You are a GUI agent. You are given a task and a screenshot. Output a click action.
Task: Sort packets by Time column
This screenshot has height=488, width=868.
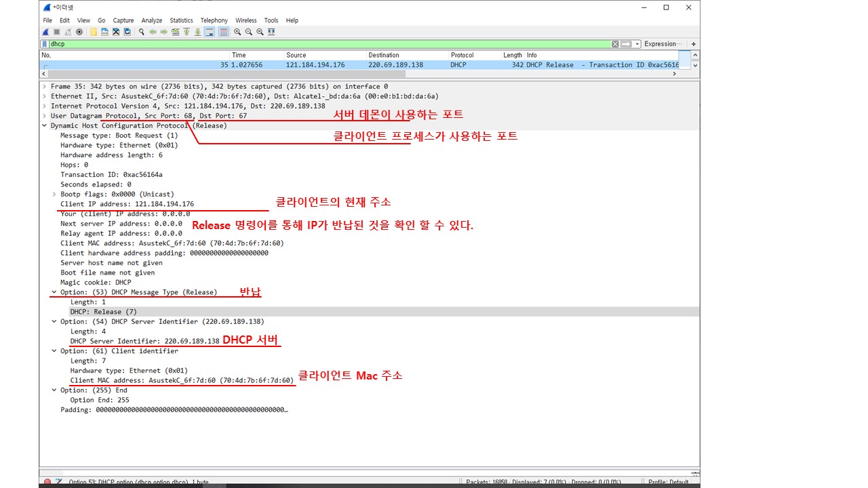257,55
